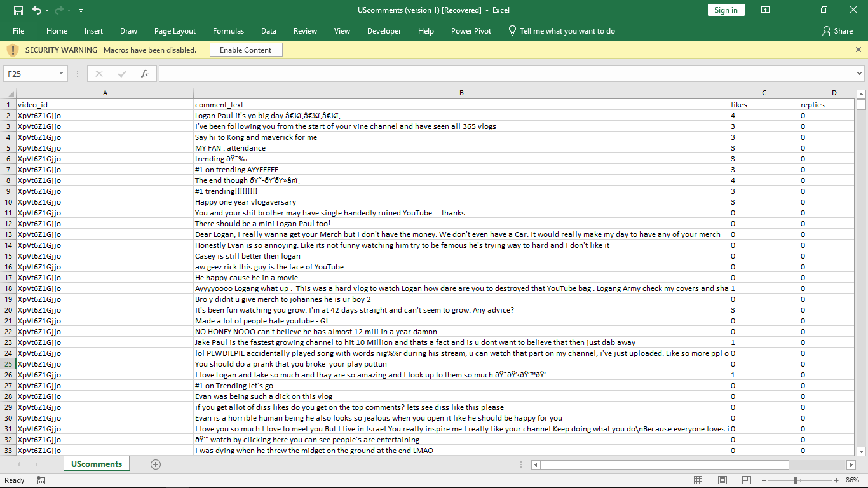Viewport: 868px width, 488px height.
Task: Open the Review ribbon tab
Action: (x=305, y=31)
